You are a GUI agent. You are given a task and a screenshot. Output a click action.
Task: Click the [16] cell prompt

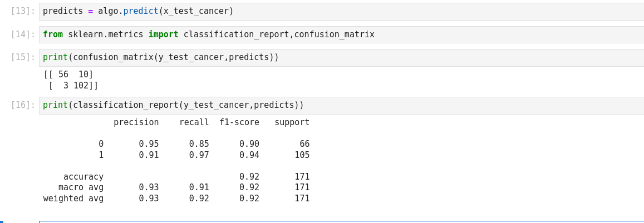(x=23, y=106)
